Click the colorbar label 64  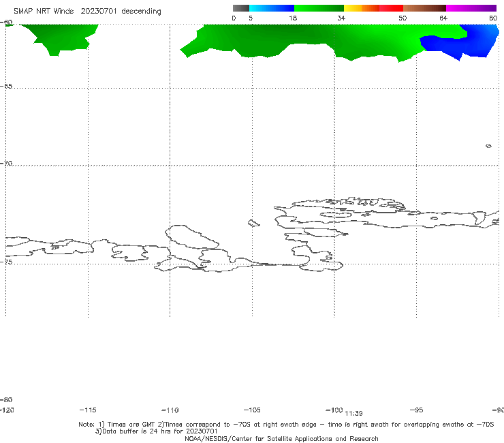point(443,18)
